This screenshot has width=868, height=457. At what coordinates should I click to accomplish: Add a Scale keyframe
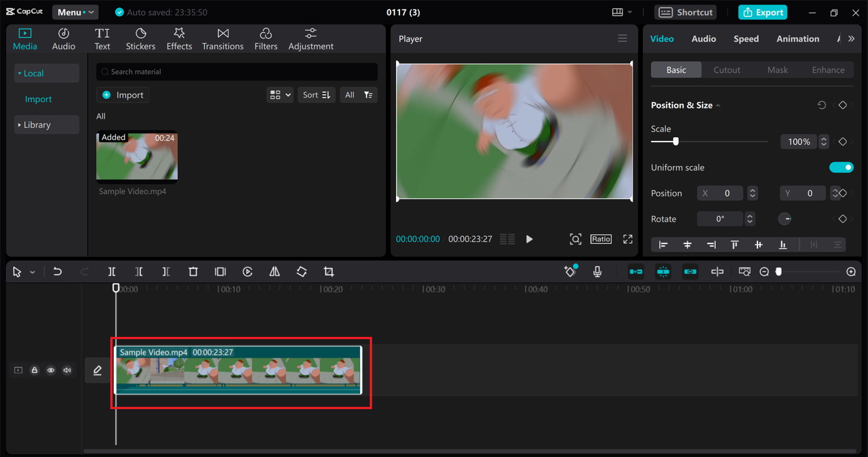842,142
